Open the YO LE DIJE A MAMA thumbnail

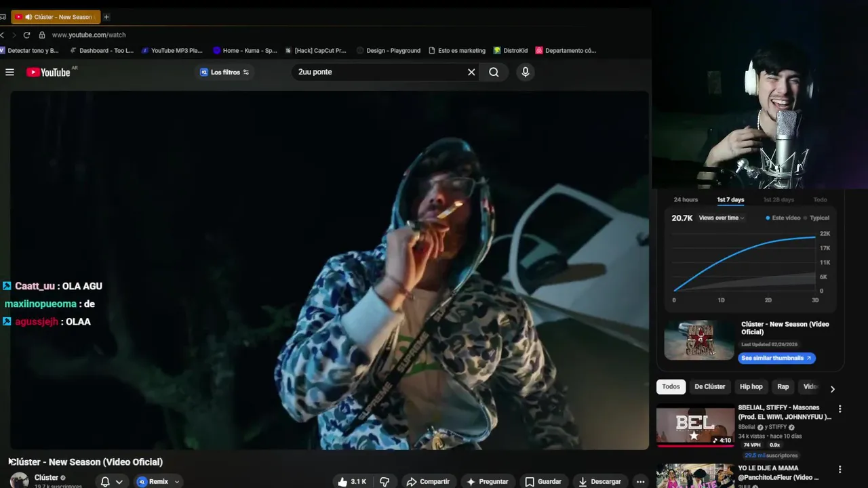tap(695, 476)
